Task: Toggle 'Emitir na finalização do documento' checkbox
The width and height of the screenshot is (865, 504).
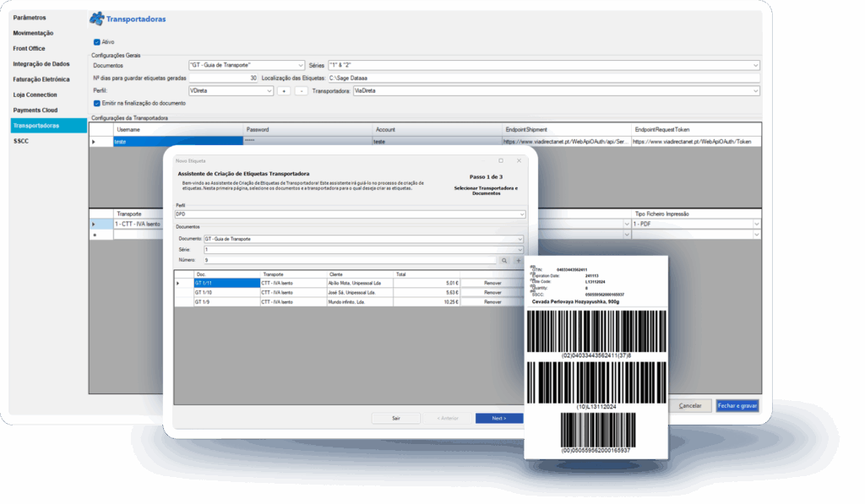Action: click(96, 103)
